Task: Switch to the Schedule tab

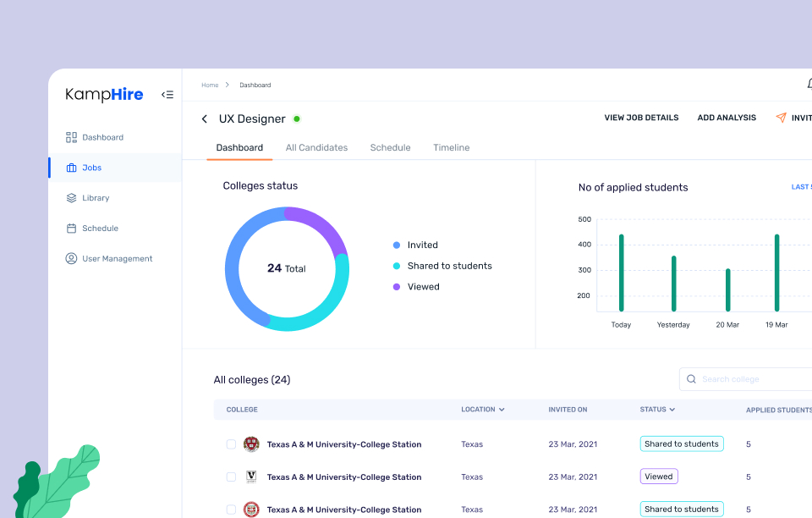Action: pyautogui.click(x=390, y=147)
